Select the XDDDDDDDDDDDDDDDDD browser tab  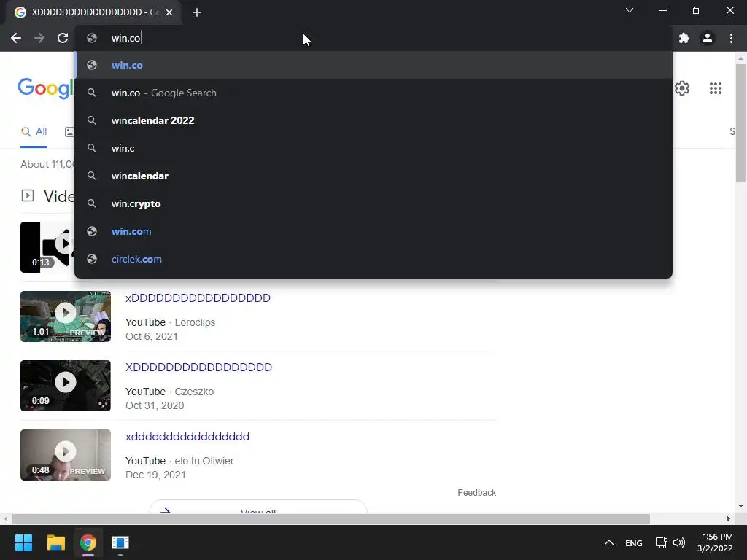point(93,13)
